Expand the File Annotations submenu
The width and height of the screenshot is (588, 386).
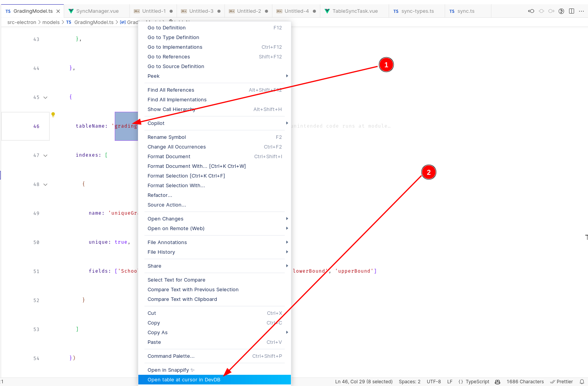click(x=215, y=243)
